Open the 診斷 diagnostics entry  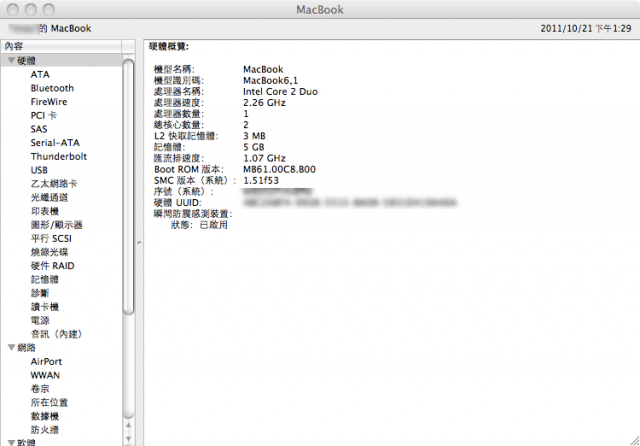(40, 293)
